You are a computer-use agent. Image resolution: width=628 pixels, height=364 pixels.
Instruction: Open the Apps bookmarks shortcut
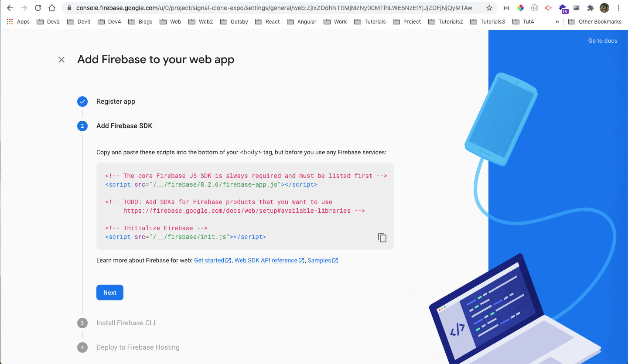point(18,21)
